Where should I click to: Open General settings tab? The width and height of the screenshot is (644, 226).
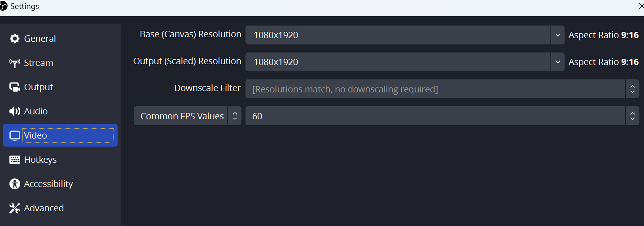point(60,39)
